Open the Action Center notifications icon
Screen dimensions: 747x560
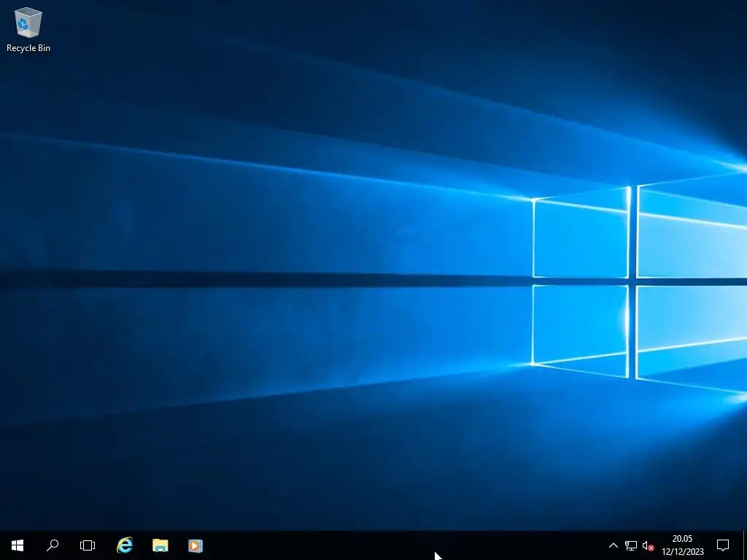coord(723,545)
